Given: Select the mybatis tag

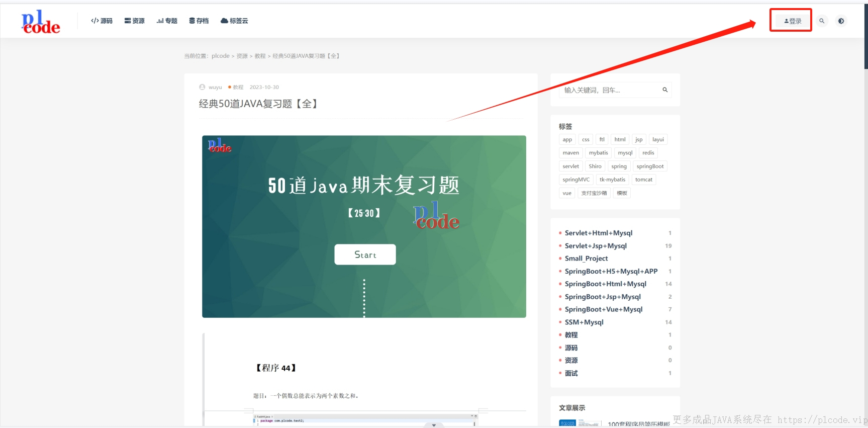Looking at the screenshot, I should pos(598,153).
